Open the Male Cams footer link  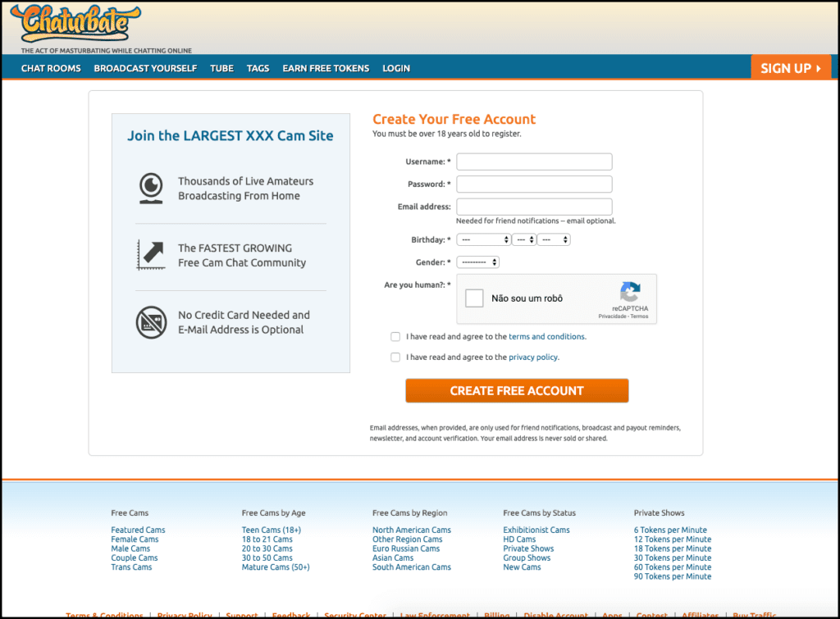click(130, 548)
